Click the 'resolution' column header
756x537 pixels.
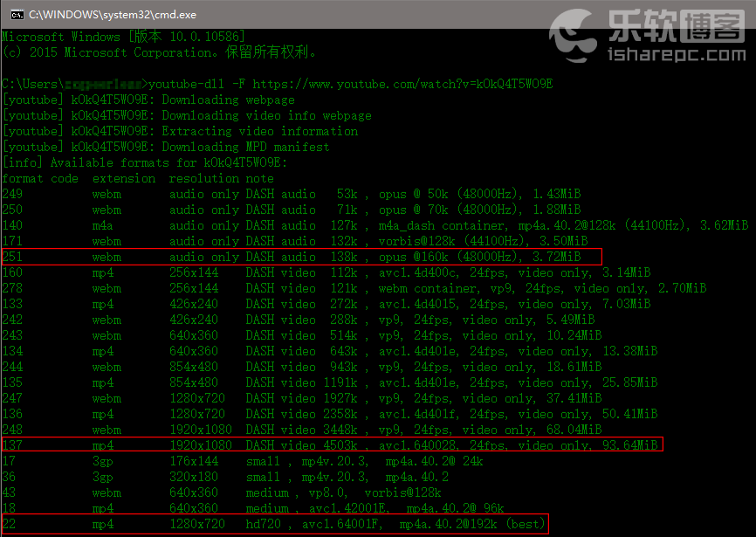204,178
